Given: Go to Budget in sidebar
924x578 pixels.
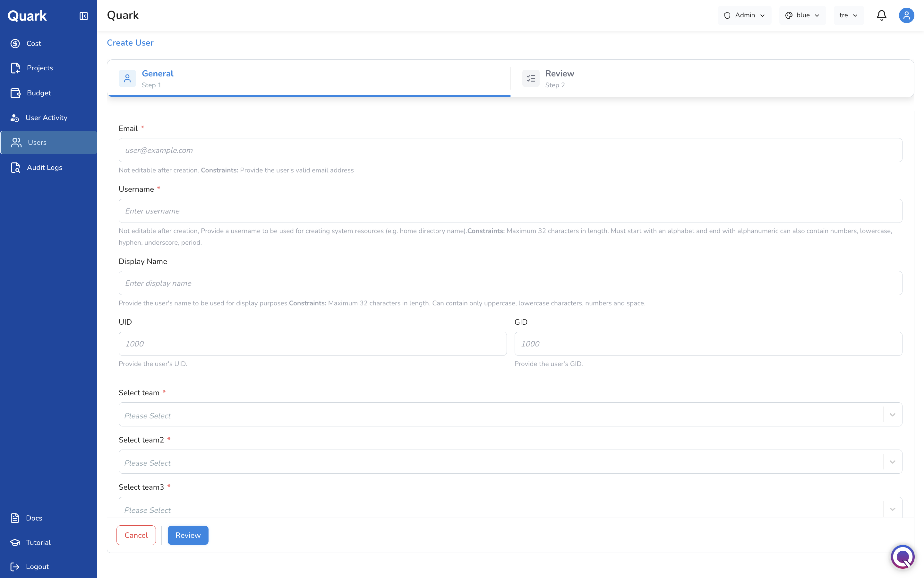Looking at the screenshot, I should 48,93.
